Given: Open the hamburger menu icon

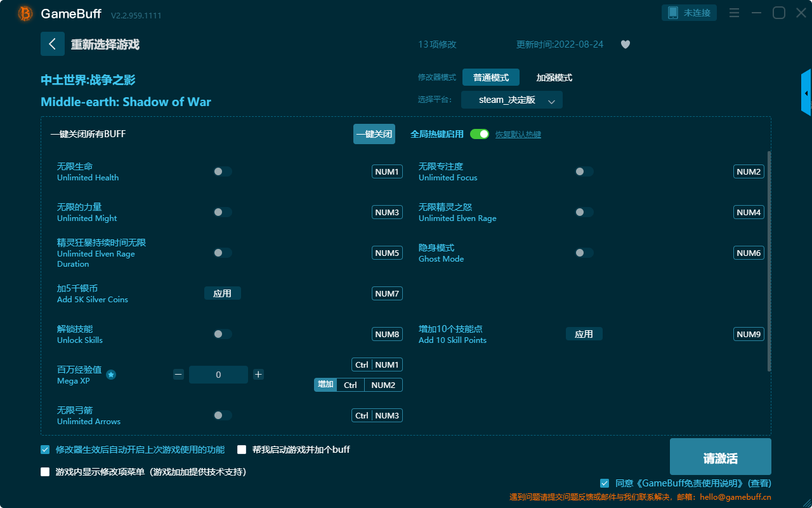Looking at the screenshot, I should pyautogui.click(x=734, y=13).
